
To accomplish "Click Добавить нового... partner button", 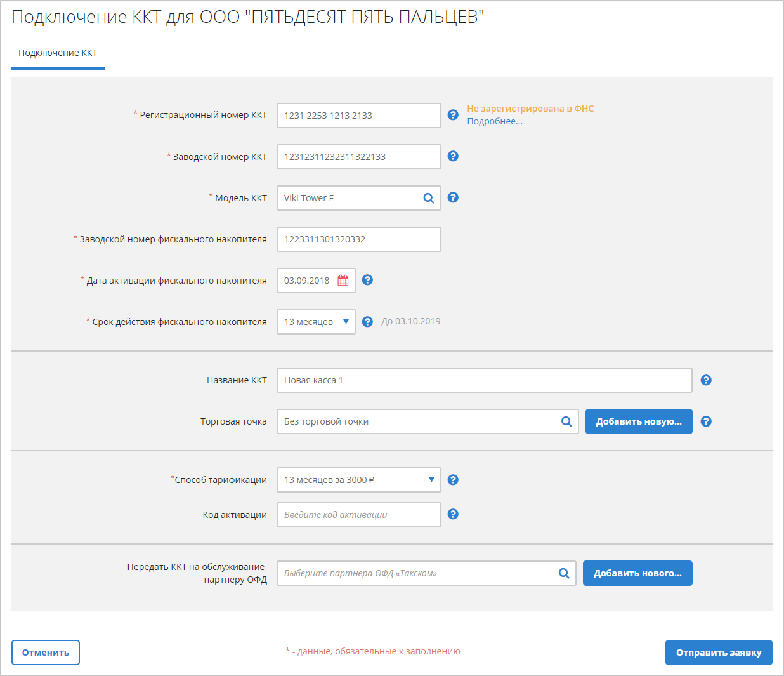I will [x=637, y=573].
